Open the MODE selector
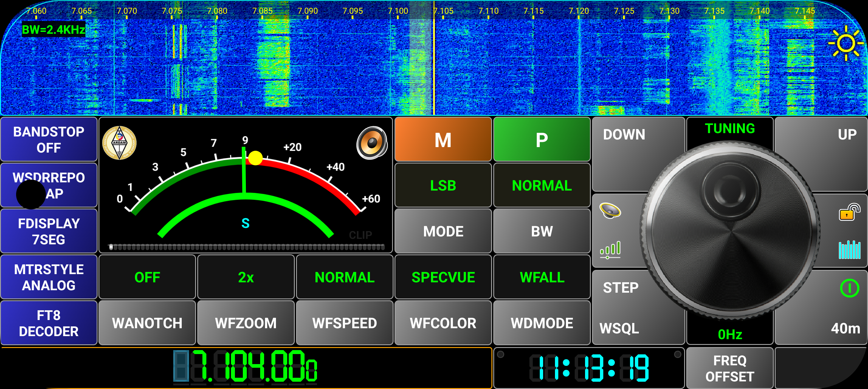 443,231
